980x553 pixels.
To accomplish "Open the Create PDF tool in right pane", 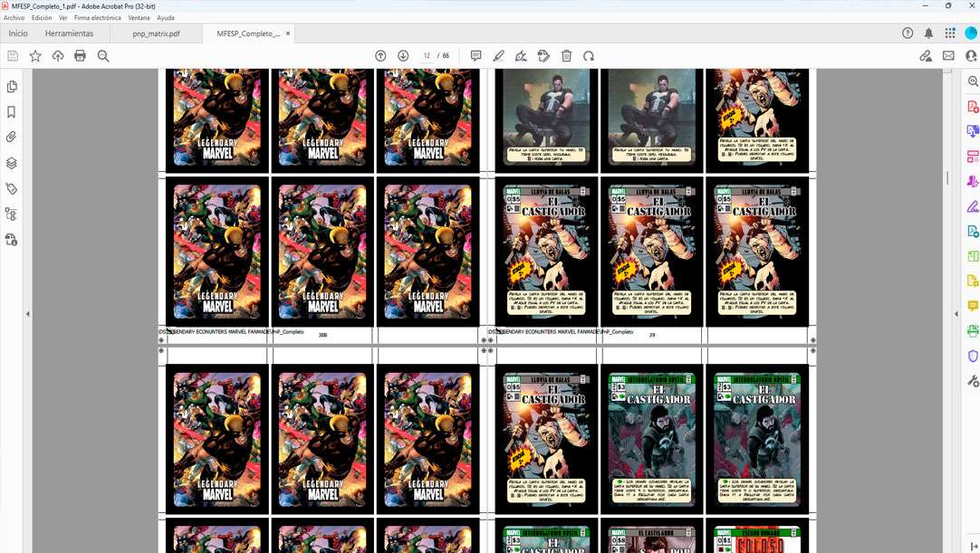I will tap(973, 106).
